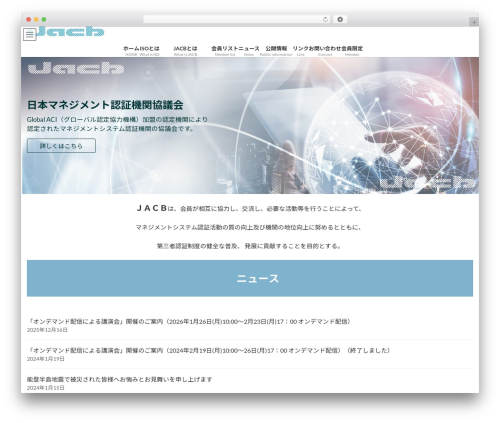Open a new browser tab with plus
The height and width of the screenshot is (423, 500).
coord(474,22)
